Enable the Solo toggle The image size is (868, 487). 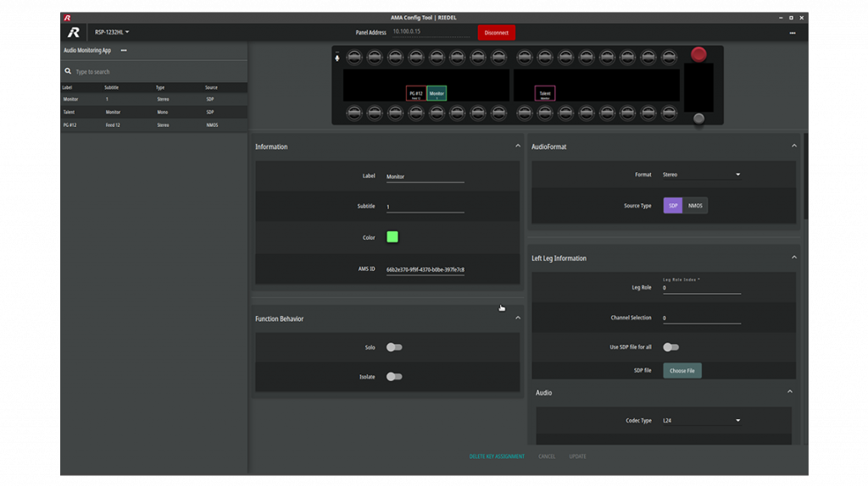coord(393,347)
